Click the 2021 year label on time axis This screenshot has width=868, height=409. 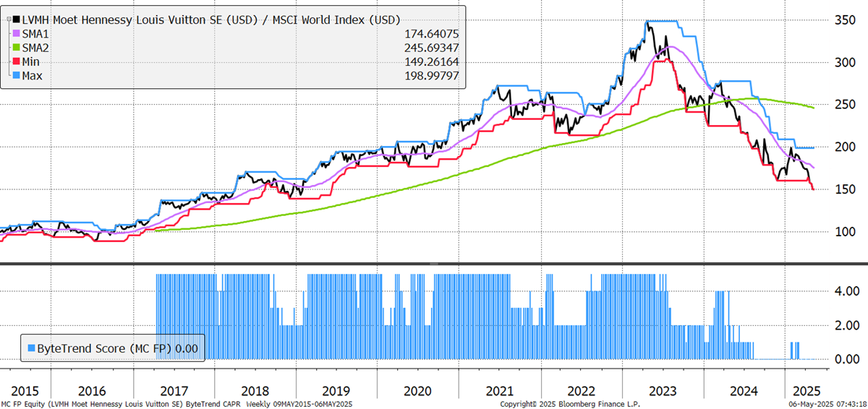click(500, 391)
